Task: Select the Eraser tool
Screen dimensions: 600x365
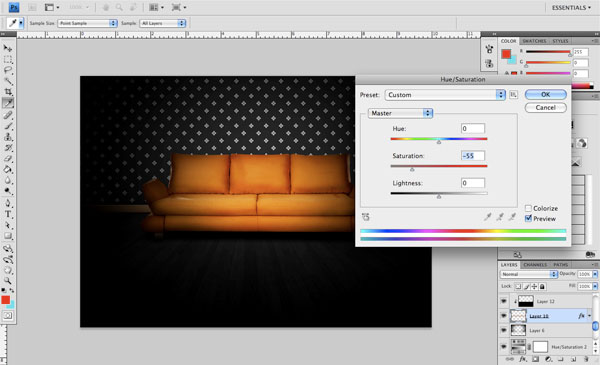Action: (8, 158)
